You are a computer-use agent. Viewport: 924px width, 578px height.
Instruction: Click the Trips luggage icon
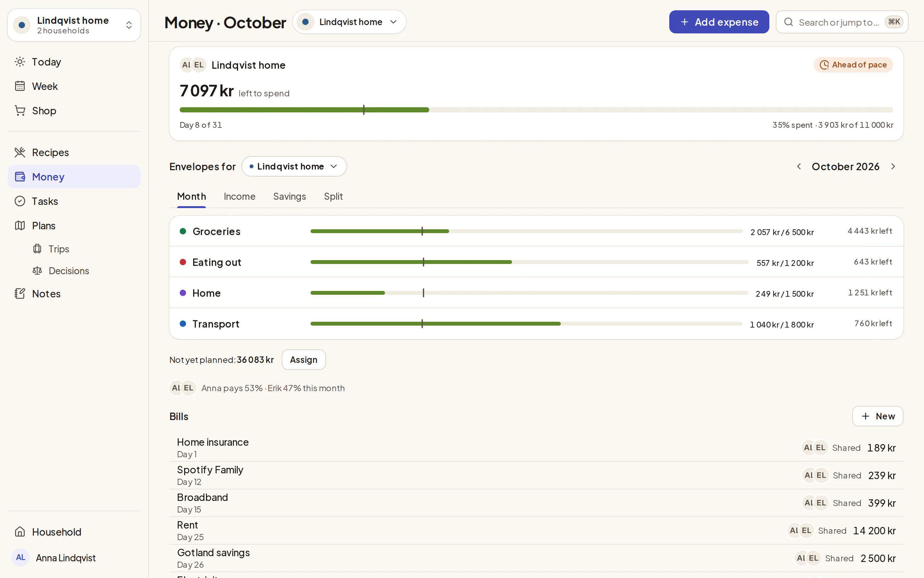pos(37,249)
